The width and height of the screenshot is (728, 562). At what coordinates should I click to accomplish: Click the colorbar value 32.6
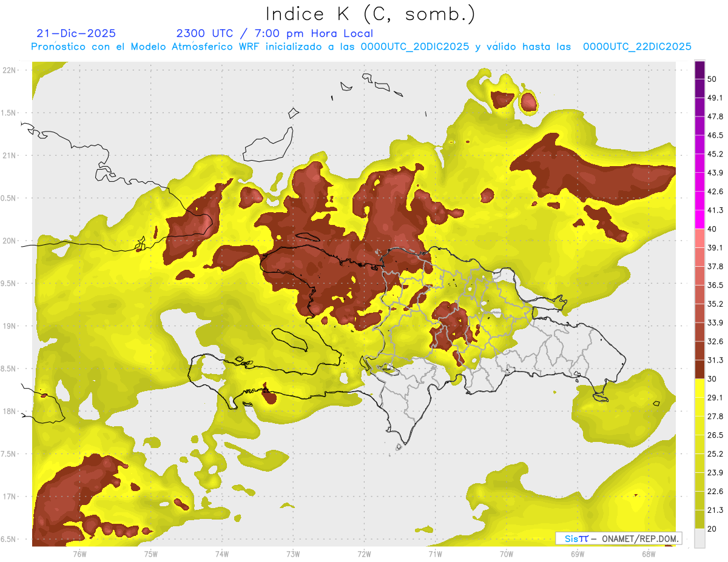716,341
